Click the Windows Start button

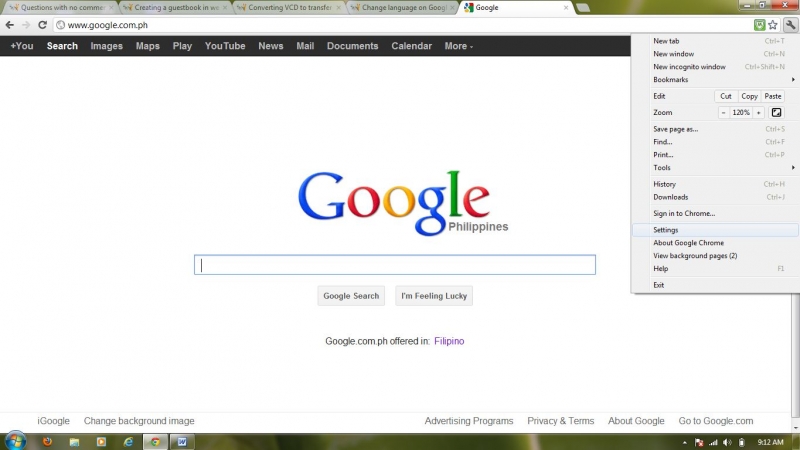click(15, 441)
